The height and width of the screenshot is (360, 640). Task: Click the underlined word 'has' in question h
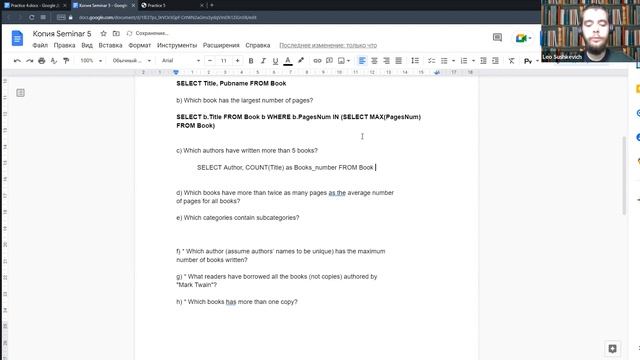pyautogui.click(x=231, y=302)
